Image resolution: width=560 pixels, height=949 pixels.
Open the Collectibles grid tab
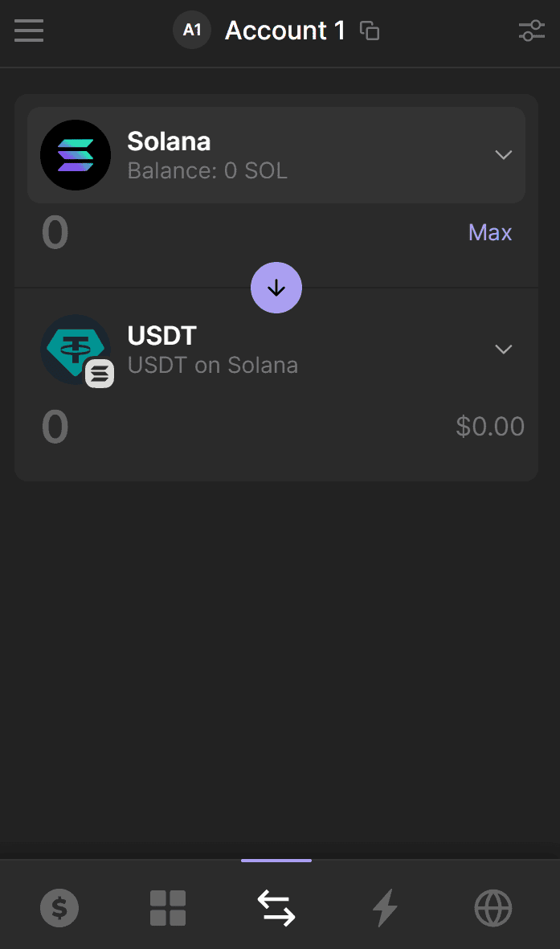pyautogui.click(x=168, y=908)
